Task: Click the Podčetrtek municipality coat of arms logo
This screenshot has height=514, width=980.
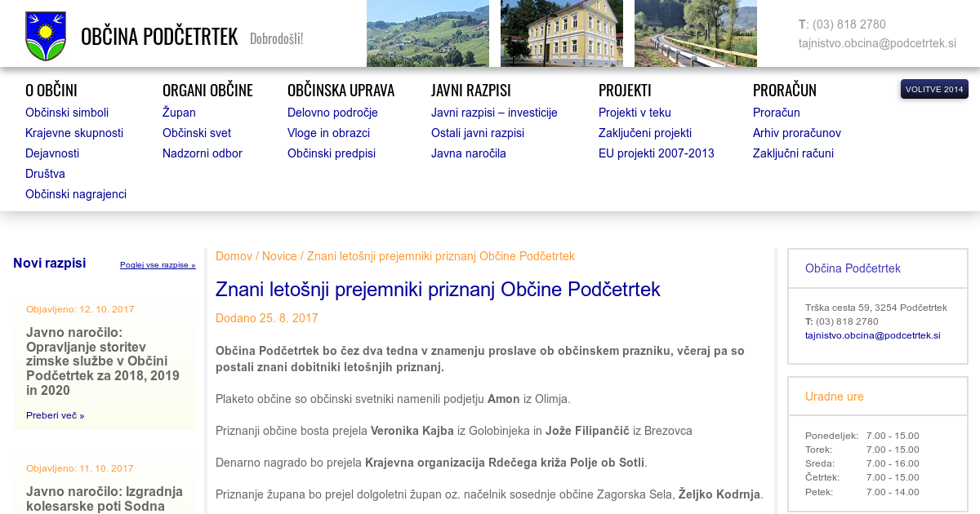Action: pyautogui.click(x=46, y=37)
